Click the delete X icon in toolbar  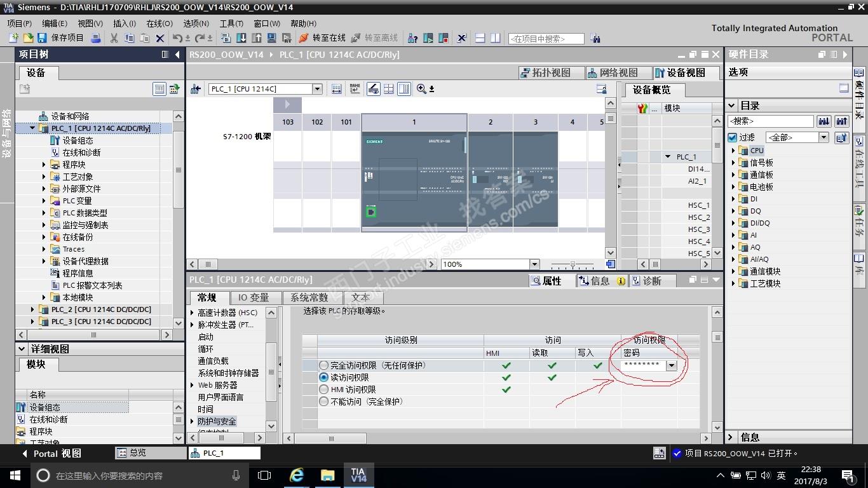160,38
